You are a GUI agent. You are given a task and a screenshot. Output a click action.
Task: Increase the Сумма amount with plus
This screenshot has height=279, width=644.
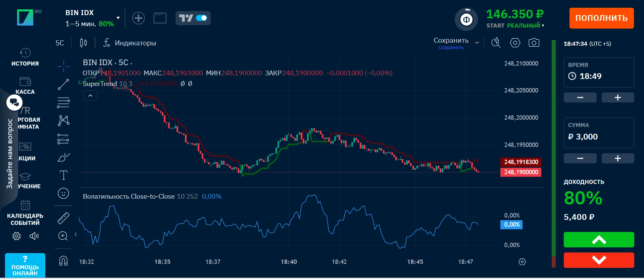point(617,158)
